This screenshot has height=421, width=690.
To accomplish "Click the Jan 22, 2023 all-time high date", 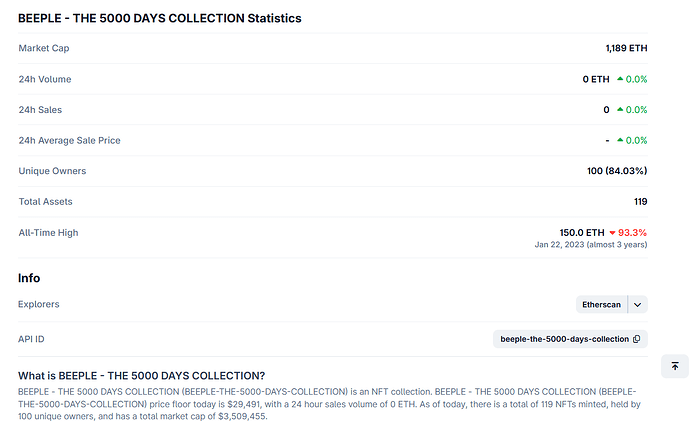I will (560, 245).
